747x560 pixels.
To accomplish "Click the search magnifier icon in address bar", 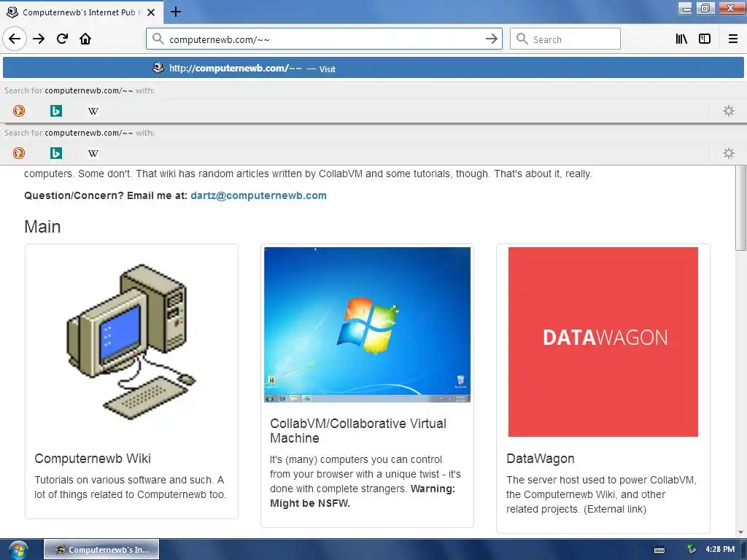I will [158, 39].
